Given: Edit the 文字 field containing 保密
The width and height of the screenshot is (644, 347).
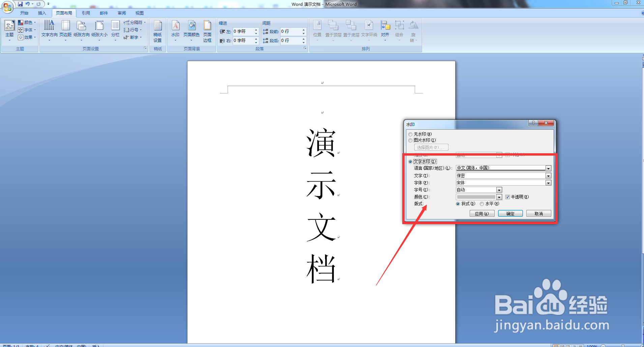Looking at the screenshot, I should point(486,175).
